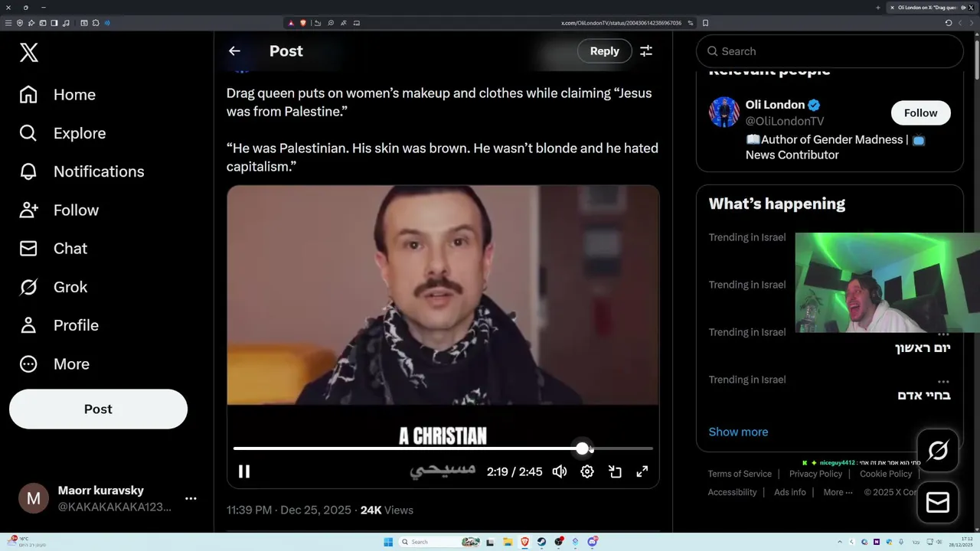Screen dimensions: 980x551
Task: Click the X logo icon
Action: point(29,53)
